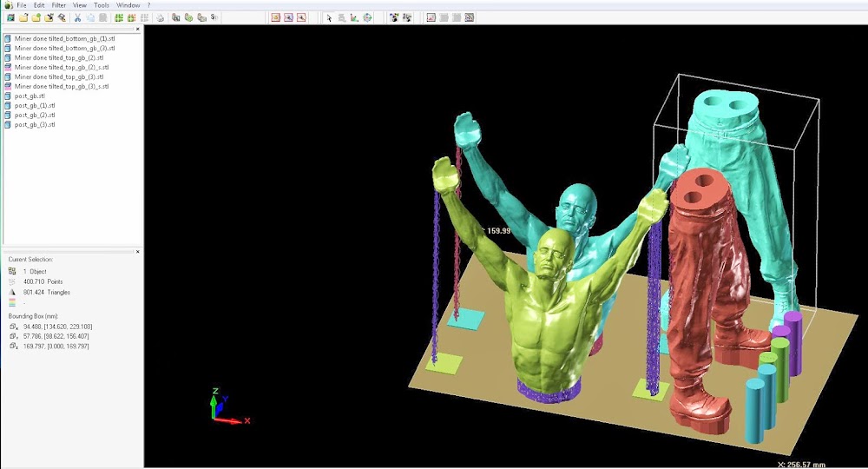This screenshot has height=469, width=868.
Task: Open the Window menu
Action: coord(128,5)
